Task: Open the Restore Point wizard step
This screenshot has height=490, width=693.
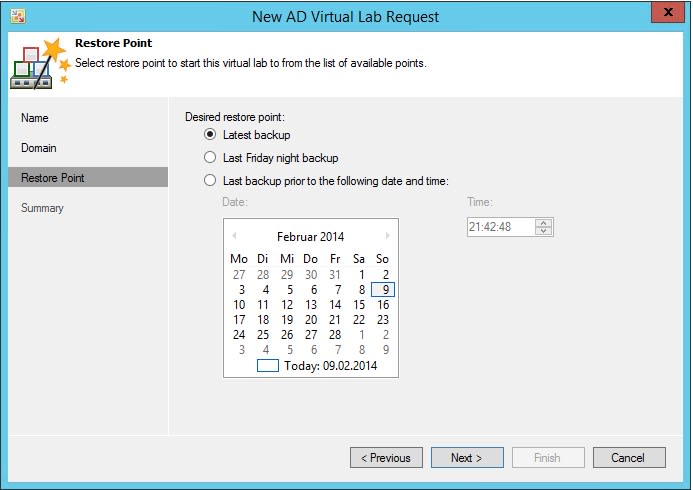Action: 88,178
